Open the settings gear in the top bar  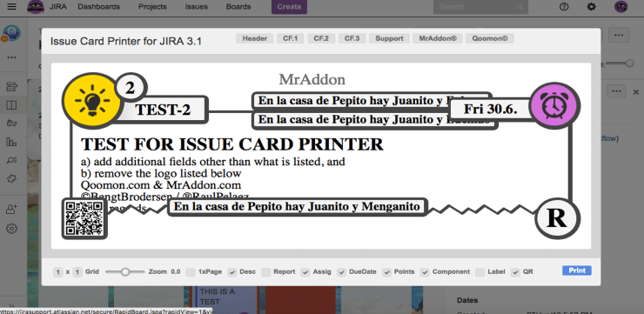point(592,7)
